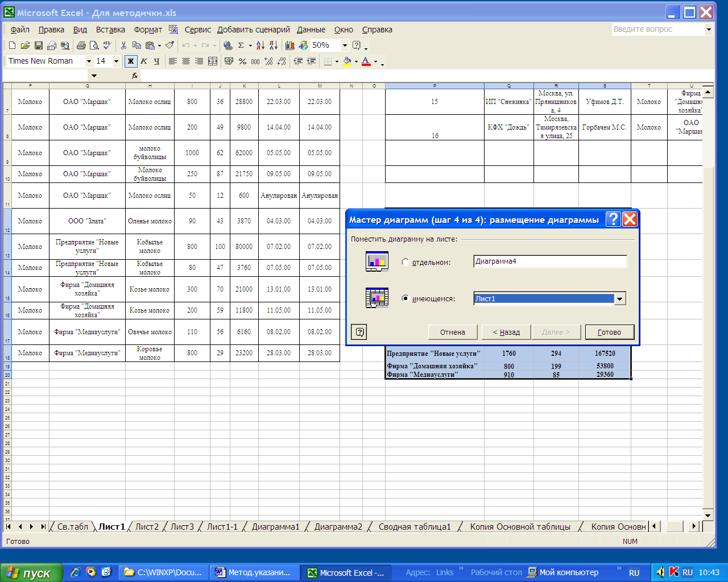Open Метод.указани... Word taskbar button
728x582 pixels.
tap(254, 573)
